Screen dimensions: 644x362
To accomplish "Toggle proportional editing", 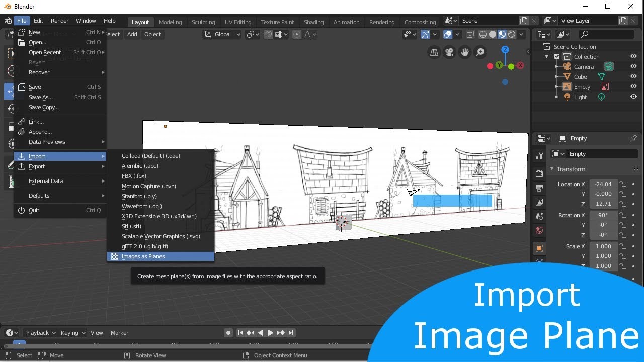I will 297,34.
